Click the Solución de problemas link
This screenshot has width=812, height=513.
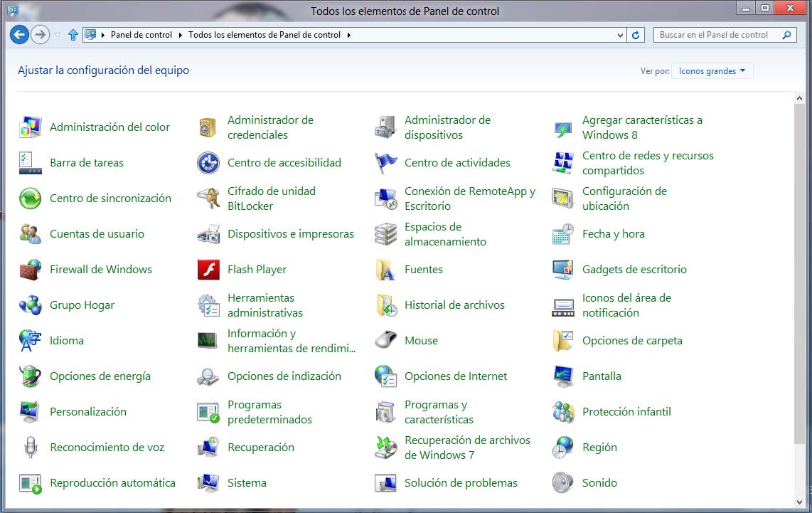tap(461, 483)
